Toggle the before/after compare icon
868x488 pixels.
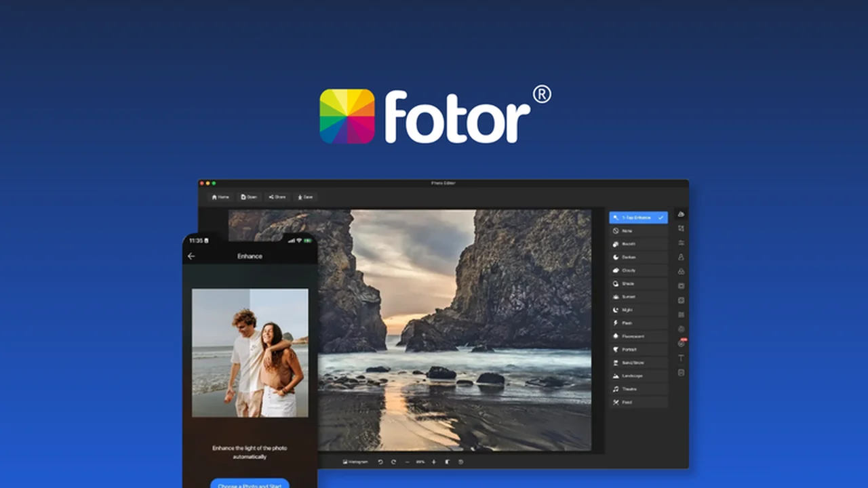click(x=448, y=462)
